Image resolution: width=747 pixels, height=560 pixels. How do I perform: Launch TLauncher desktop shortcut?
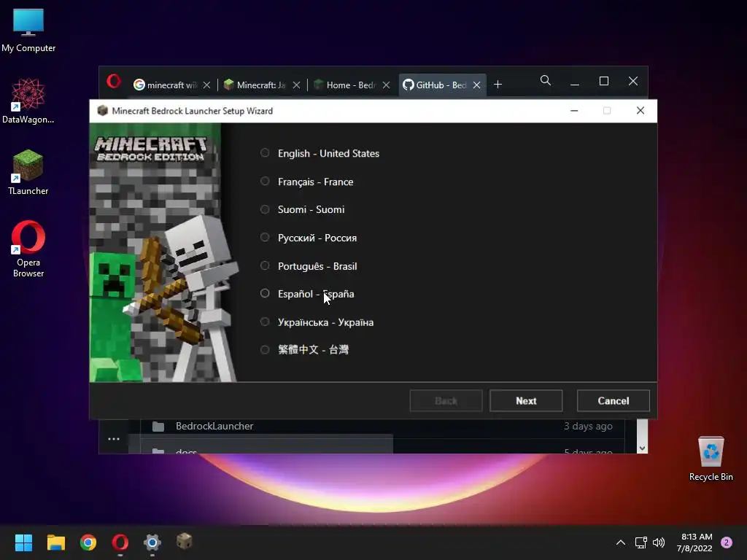point(28,172)
